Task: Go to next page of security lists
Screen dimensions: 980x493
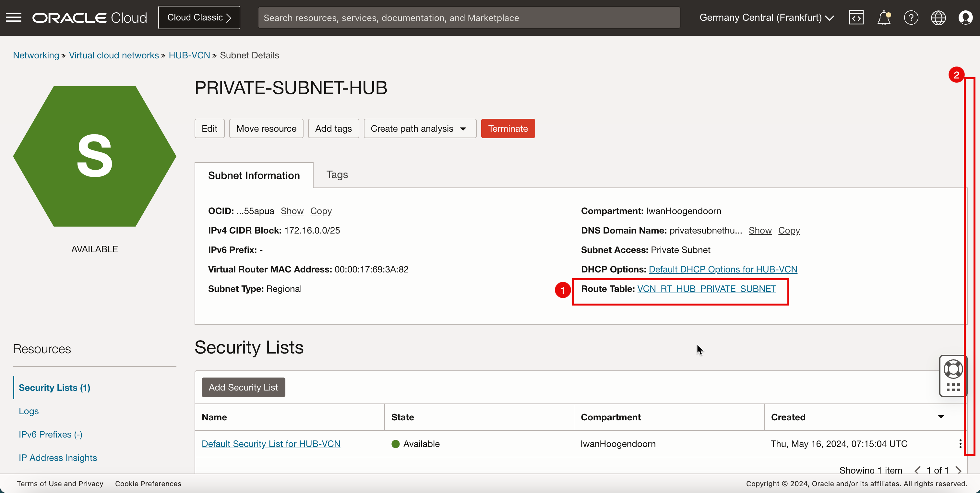Action: point(958,470)
